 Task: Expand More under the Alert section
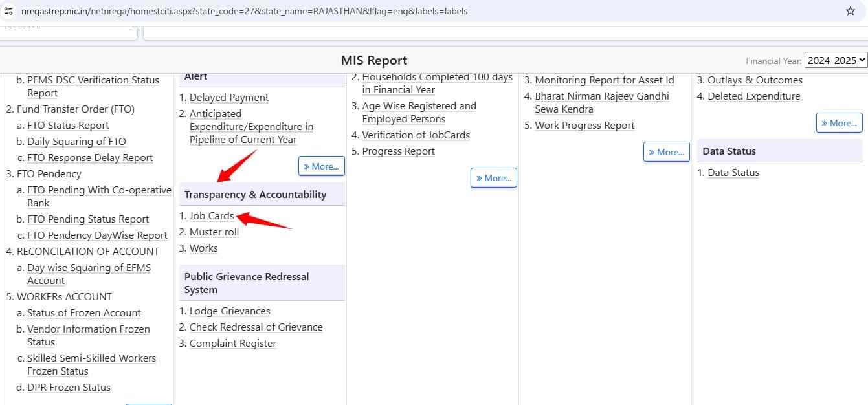[x=321, y=166]
